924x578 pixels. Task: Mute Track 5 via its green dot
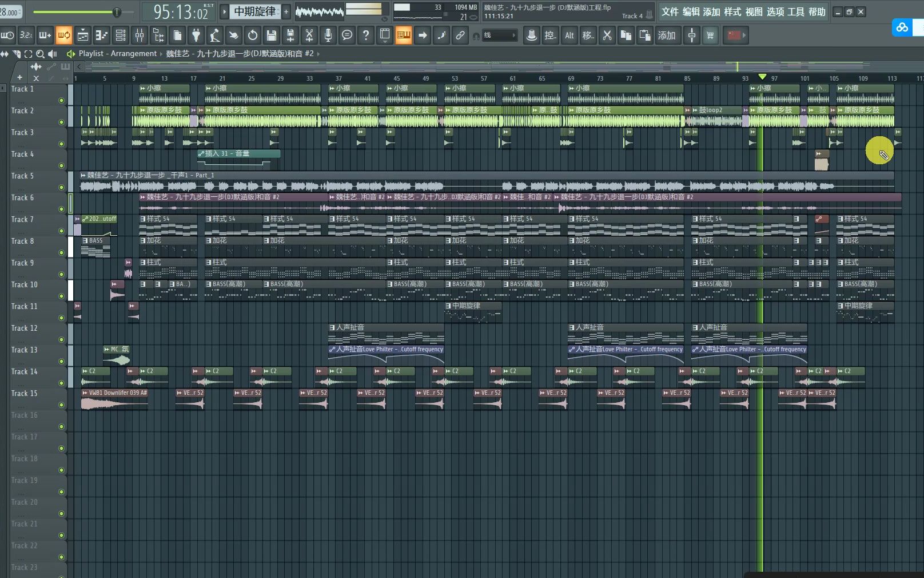pyautogui.click(x=61, y=188)
